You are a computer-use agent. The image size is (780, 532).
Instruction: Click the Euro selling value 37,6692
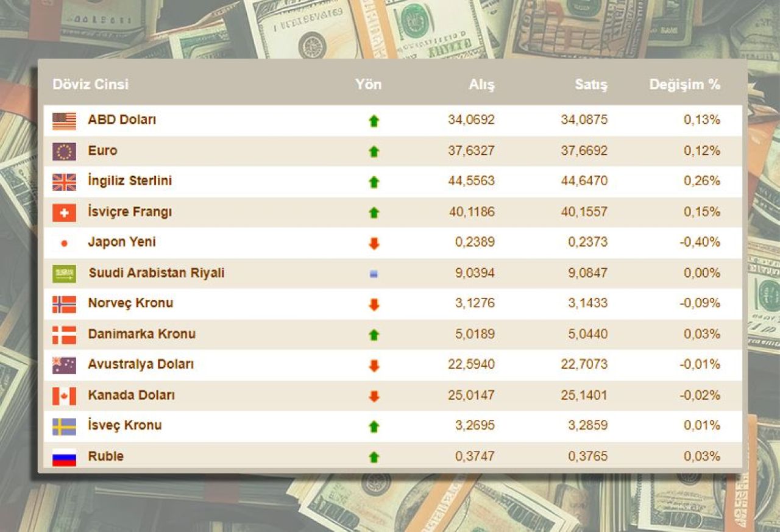(584, 151)
